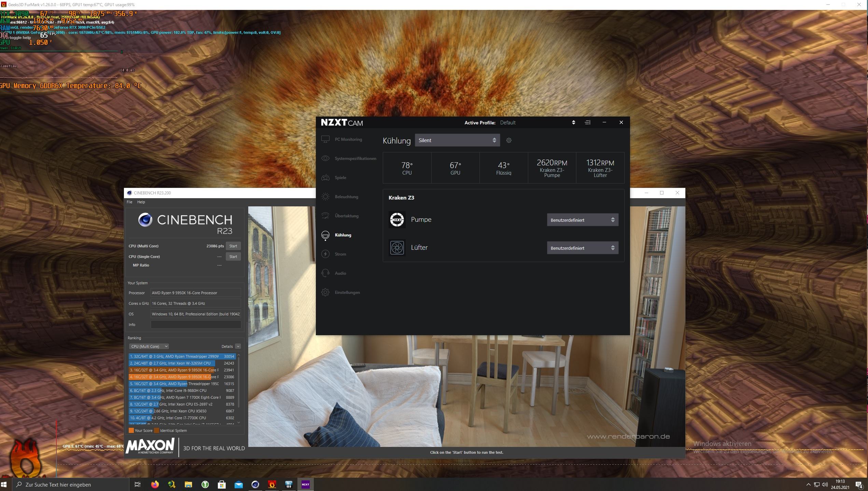Viewport: 868px width, 491px height.
Task: Start the CPU Multi Core test
Action: pyautogui.click(x=233, y=246)
